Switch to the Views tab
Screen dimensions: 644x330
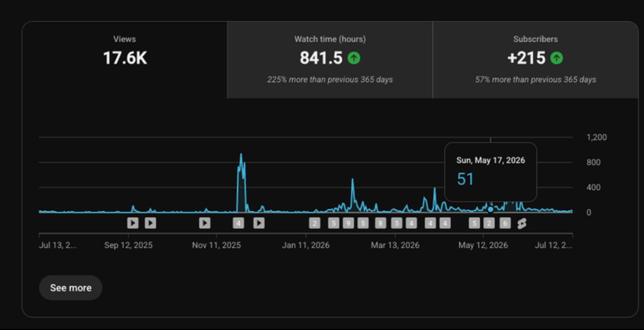coord(124,60)
